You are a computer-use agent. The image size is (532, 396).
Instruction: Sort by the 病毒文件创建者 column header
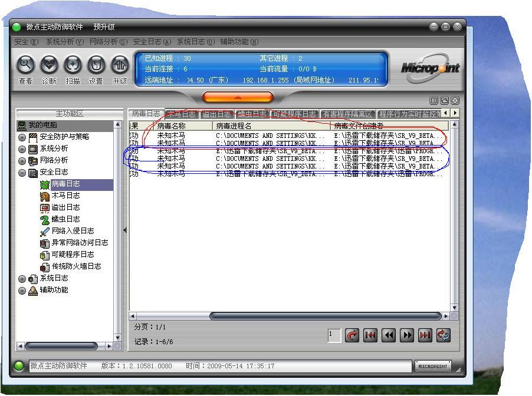(x=390, y=126)
